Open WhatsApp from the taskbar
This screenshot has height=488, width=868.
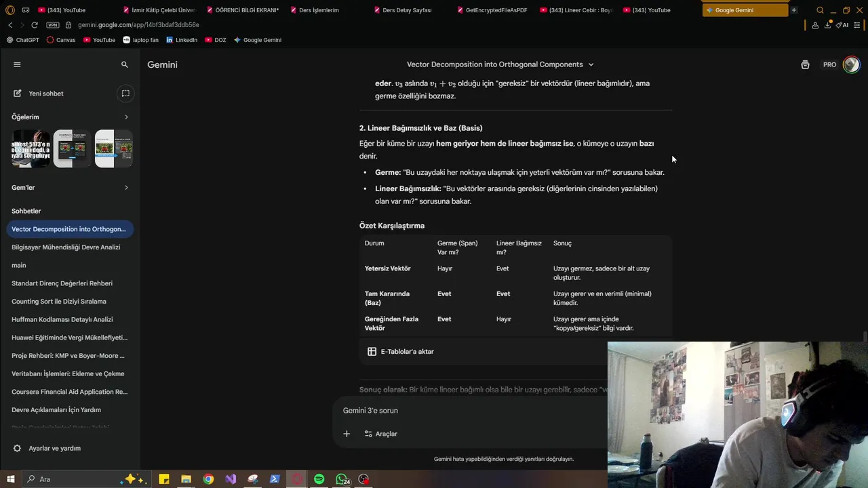pos(342,479)
